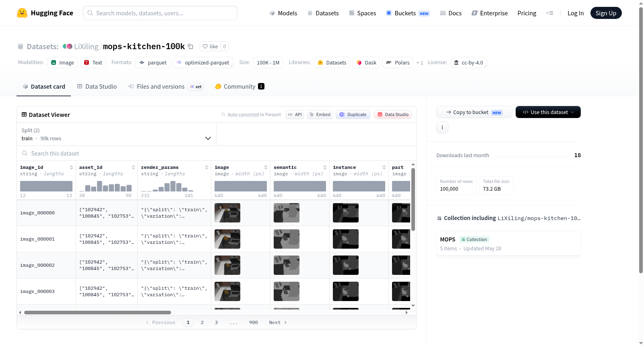Screen dimensions: 644x347
Task: Click the Dask library tag
Action: (366, 62)
